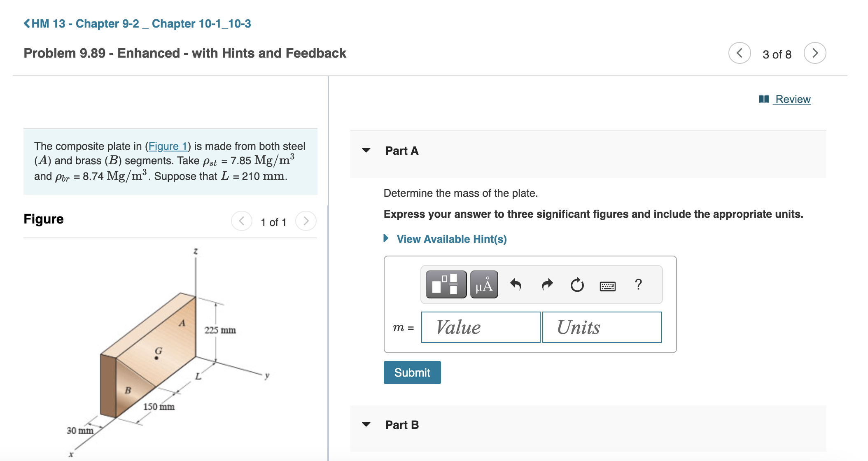The image size is (868, 461).
Task: Open the Figure 1 link
Action: (x=168, y=146)
